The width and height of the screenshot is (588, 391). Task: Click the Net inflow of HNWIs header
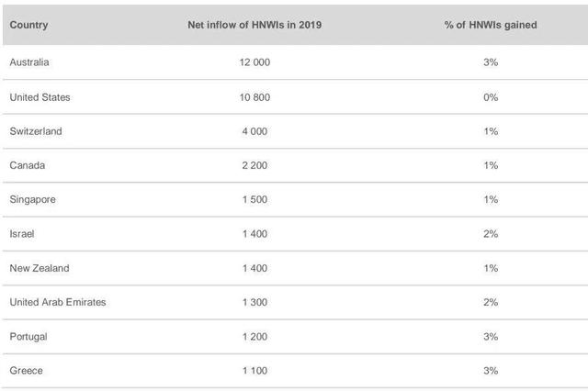[254, 25]
